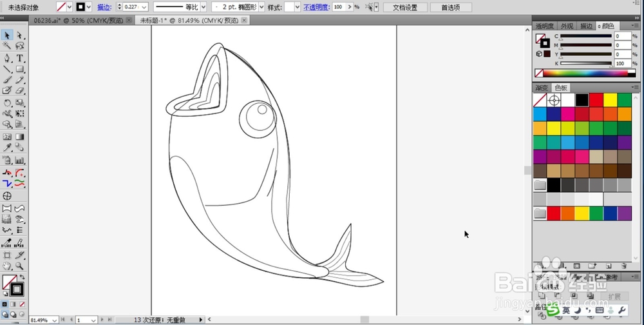Image resolution: width=644 pixels, height=325 pixels.
Task: Select the Zoom magnifier tool
Action: [19, 266]
